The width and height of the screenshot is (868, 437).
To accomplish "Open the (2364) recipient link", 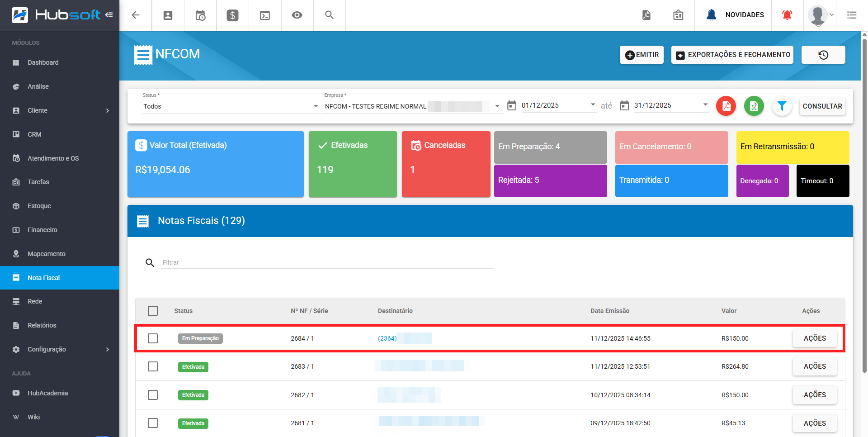I will (387, 338).
